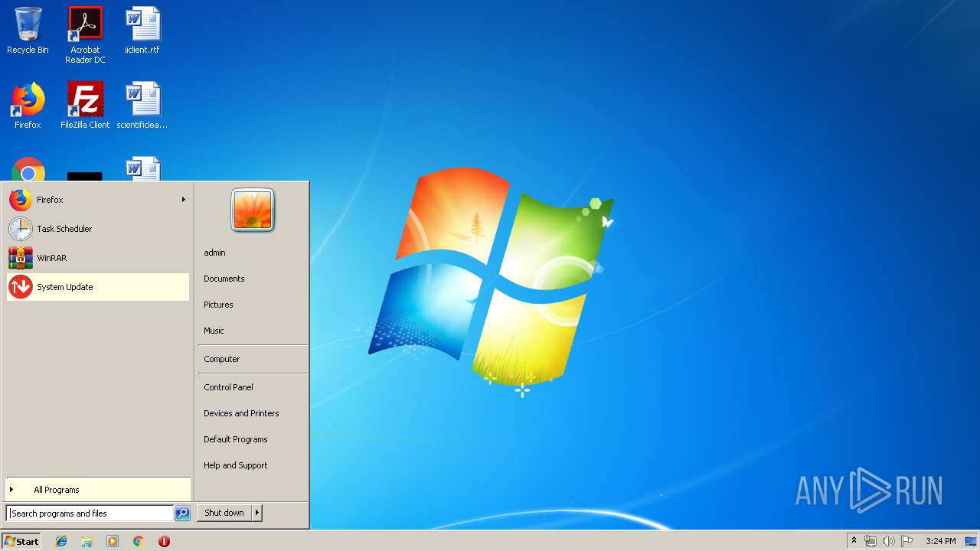Image resolution: width=980 pixels, height=551 pixels.
Task: Launch Internet Explorer from taskbar
Action: (x=61, y=541)
